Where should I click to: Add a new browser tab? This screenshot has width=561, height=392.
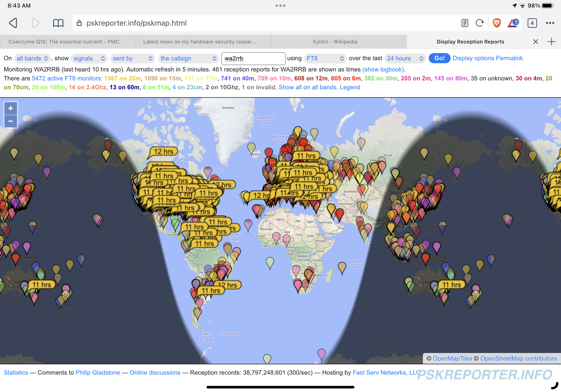pyautogui.click(x=552, y=42)
